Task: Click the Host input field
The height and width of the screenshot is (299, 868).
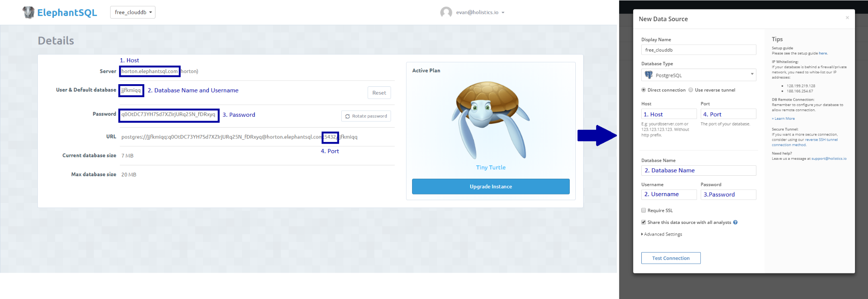Action: [669, 114]
